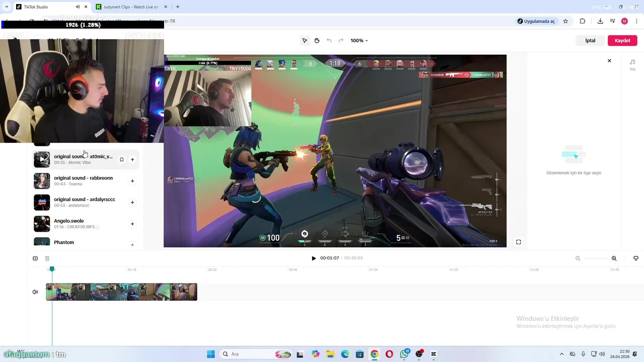Zoom out the timeline

pos(578,258)
